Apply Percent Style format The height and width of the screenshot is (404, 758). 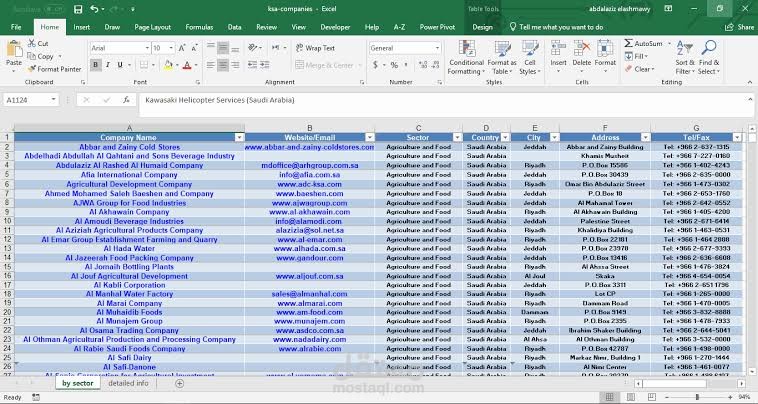click(394, 65)
